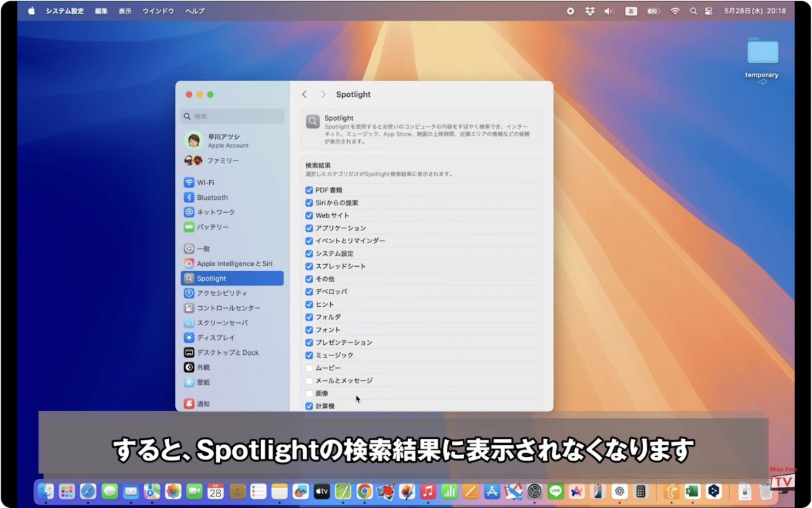This screenshot has width=812, height=508.
Task: Open Spotlight search from menu bar
Action: 693,11
